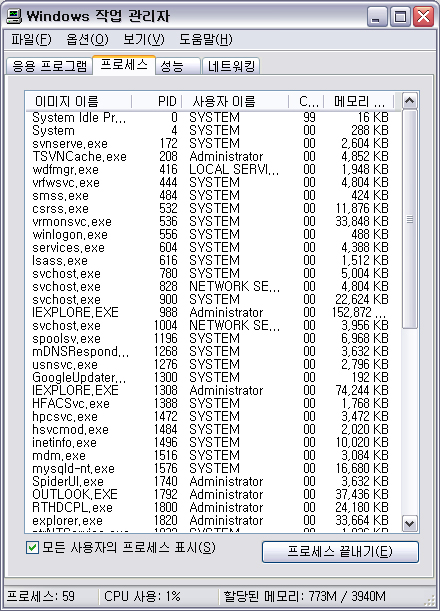This screenshot has height=611, width=440.
Task: Select the hsvcmod.exe process
Action: click(x=212, y=429)
